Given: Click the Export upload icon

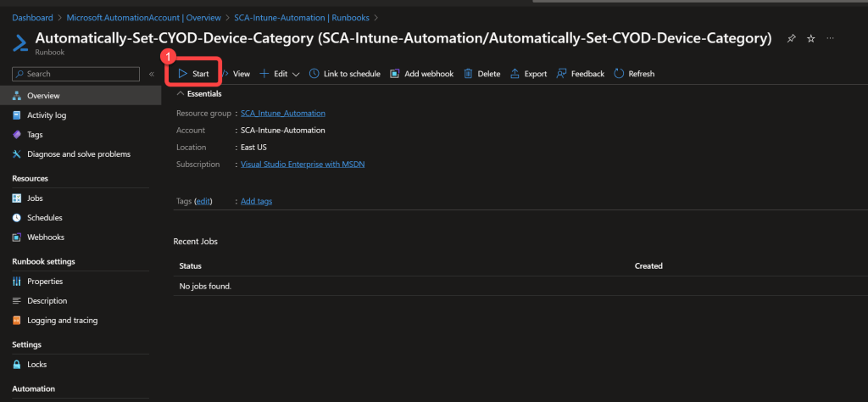Looking at the screenshot, I should pos(515,74).
